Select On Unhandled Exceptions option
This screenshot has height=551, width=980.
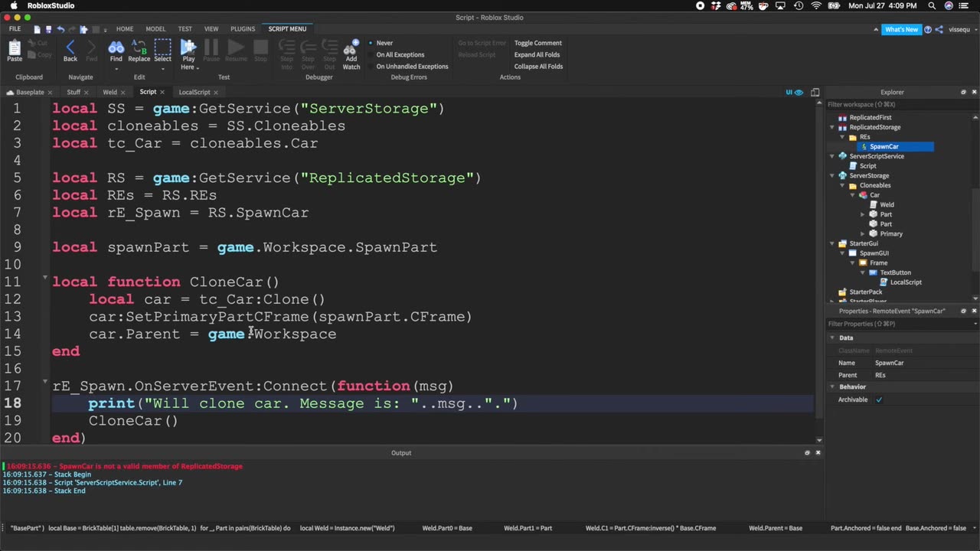(408, 66)
